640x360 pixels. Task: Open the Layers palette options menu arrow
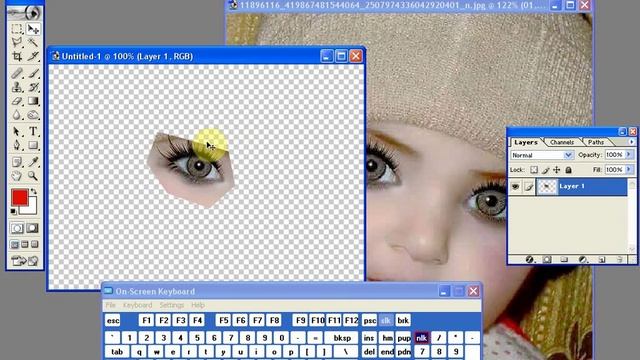(x=631, y=142)
